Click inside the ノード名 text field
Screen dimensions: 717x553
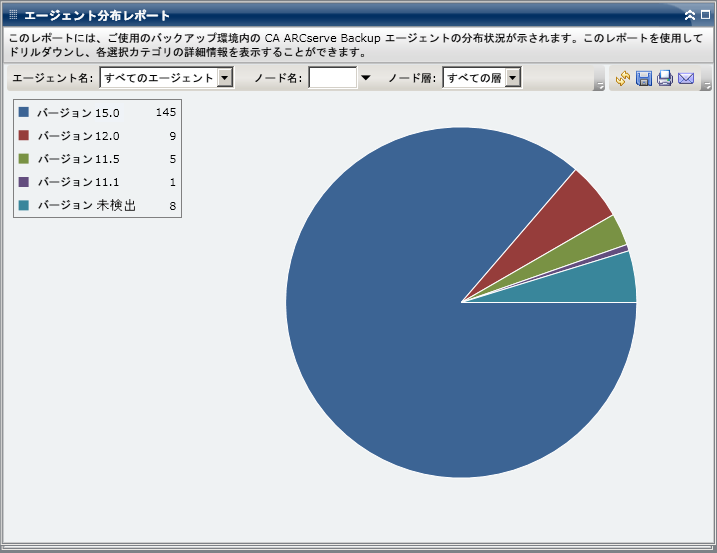tap(333, 78)
